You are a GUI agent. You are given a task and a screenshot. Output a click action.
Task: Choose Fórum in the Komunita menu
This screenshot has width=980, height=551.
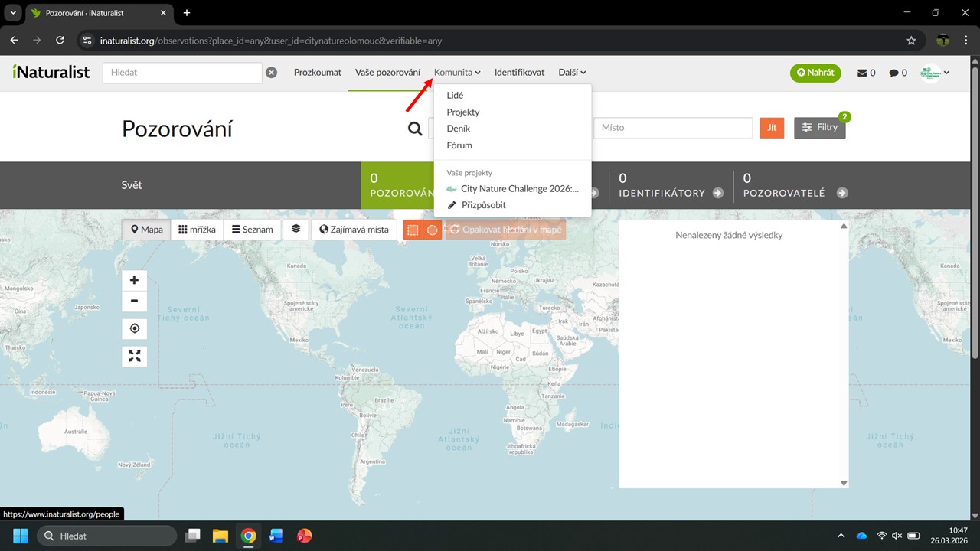point(459,145)
